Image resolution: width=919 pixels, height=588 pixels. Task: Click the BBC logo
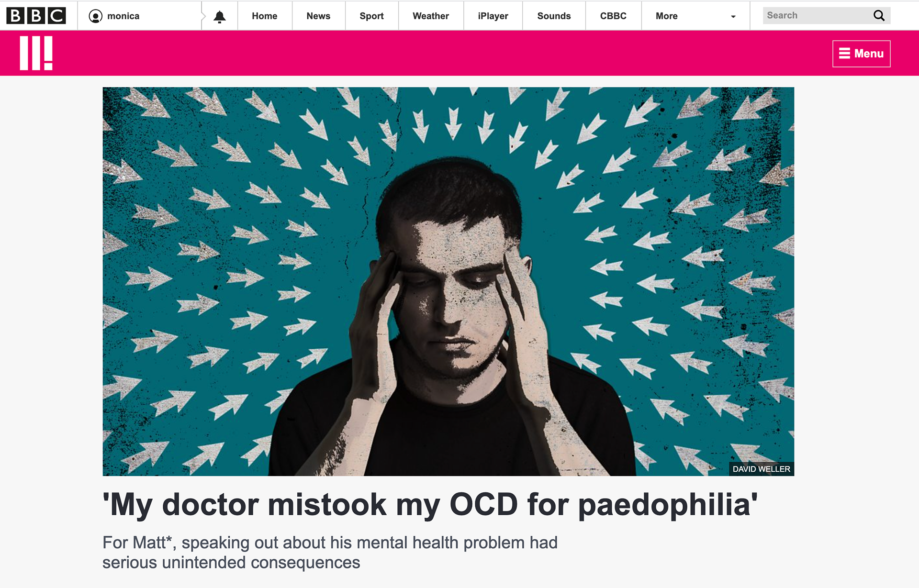coord(36,16)
